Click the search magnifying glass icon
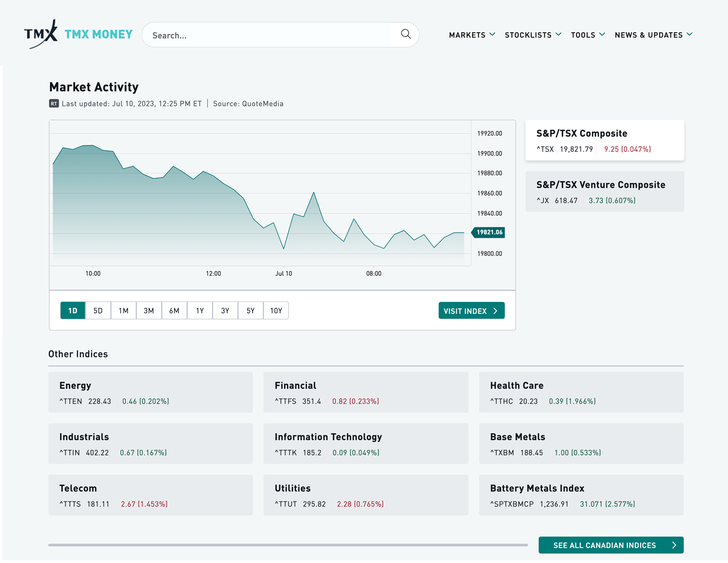This screenshot has height=563, width=728. click(406, 34)
